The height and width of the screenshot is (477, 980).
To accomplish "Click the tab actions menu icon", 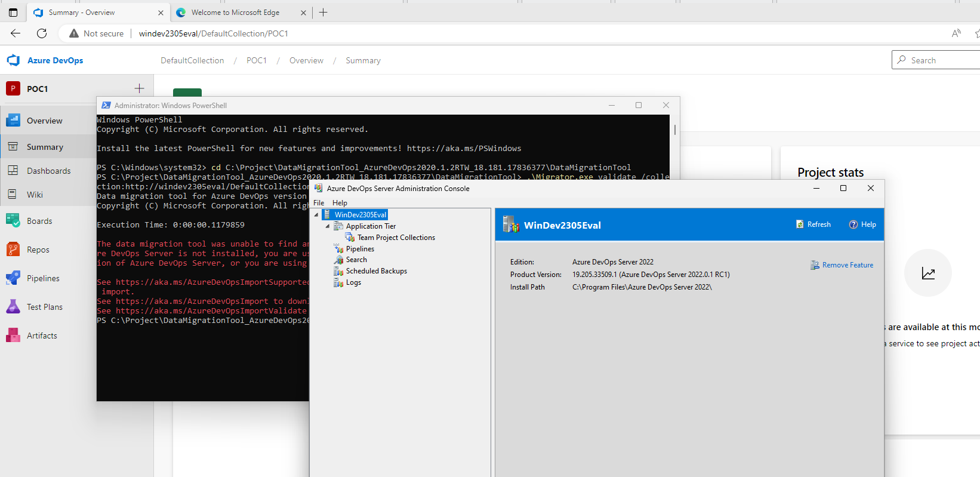I will pos(13,12).
